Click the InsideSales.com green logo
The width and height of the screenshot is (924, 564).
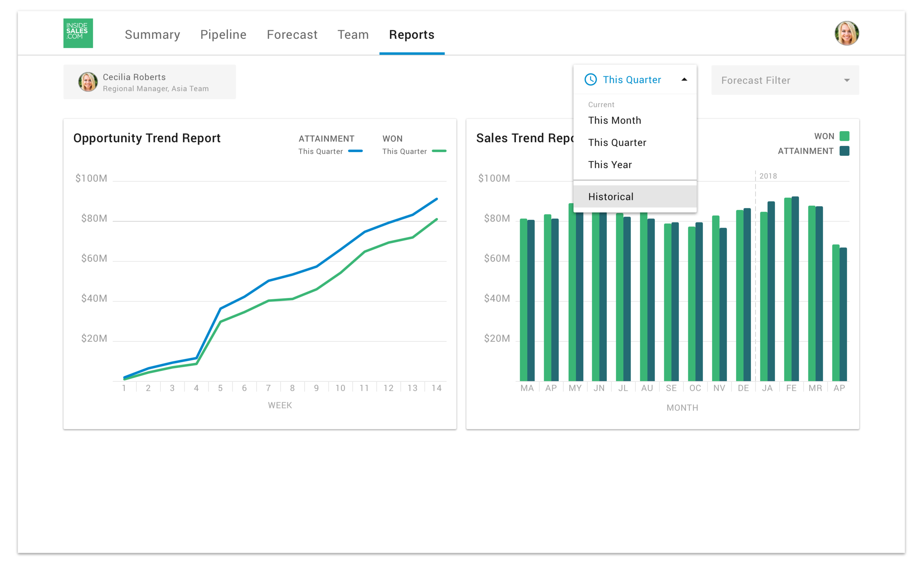pos(78,33)
